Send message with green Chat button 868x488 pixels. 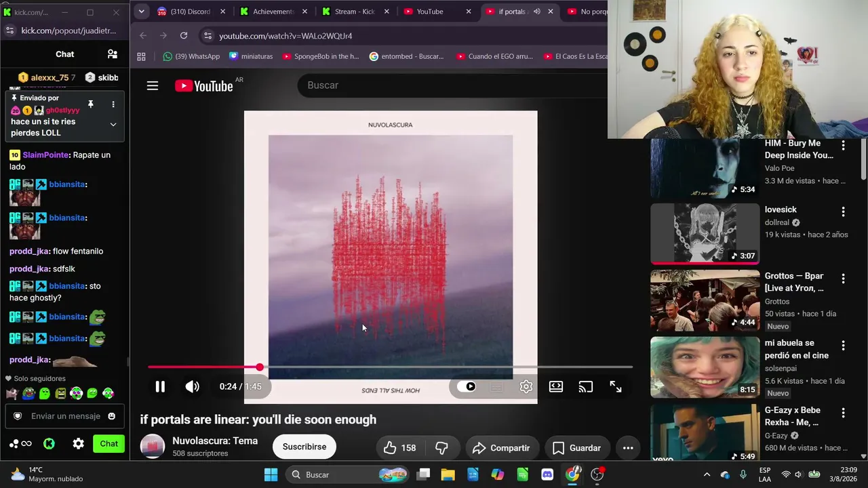(108, 444)
